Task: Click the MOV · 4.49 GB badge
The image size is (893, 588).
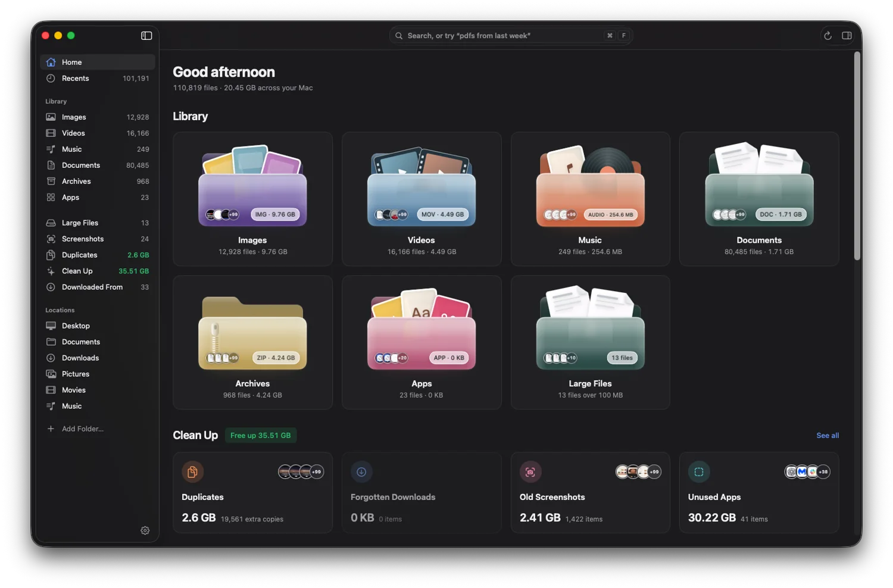Action: [x=442, y=214]
